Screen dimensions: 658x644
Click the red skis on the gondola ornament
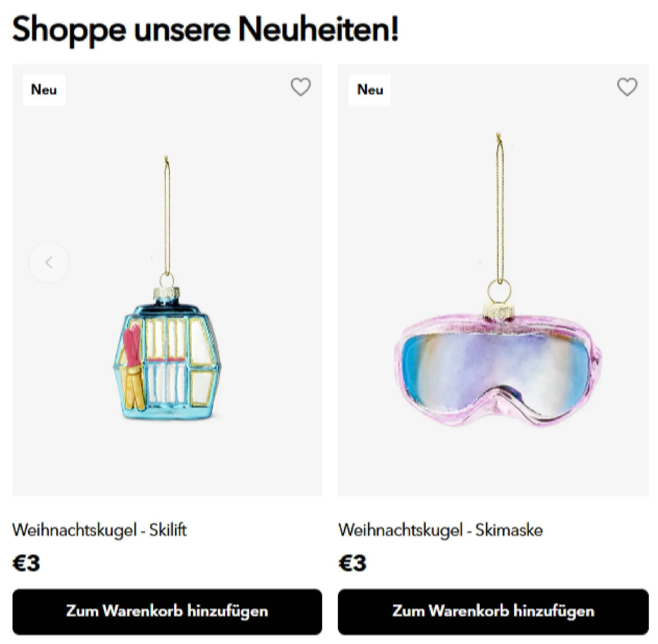coord(131,345)
